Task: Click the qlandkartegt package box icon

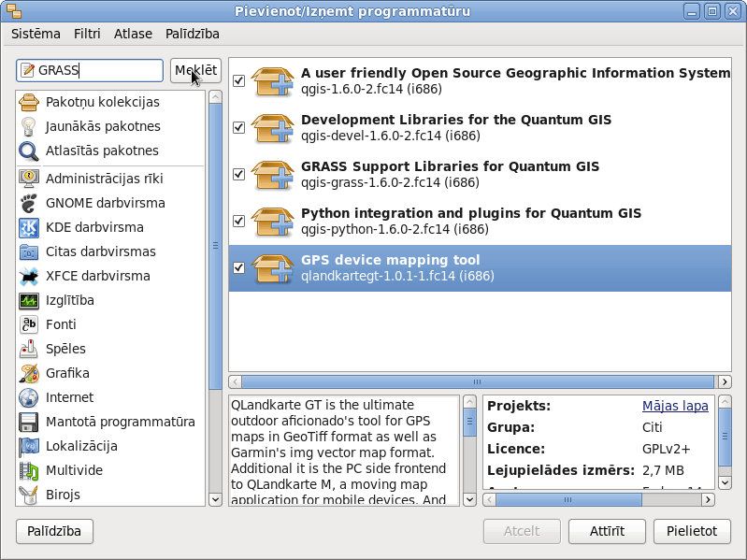Action: 272,267
